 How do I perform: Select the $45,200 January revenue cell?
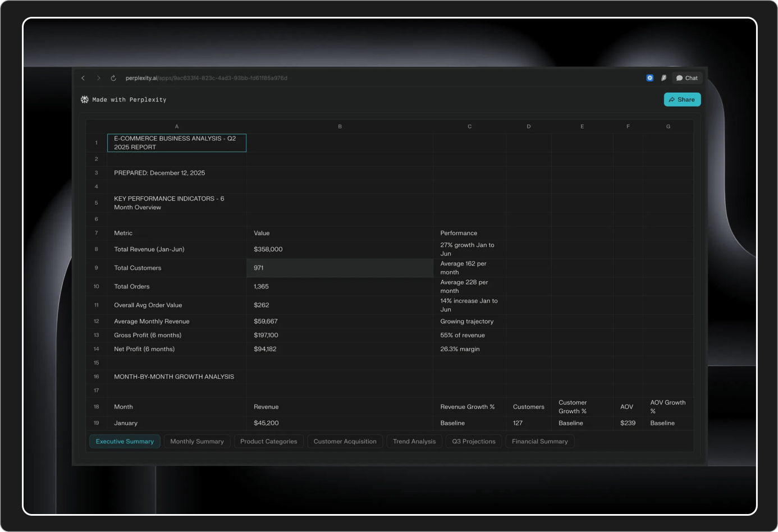(x=340, y=423)
